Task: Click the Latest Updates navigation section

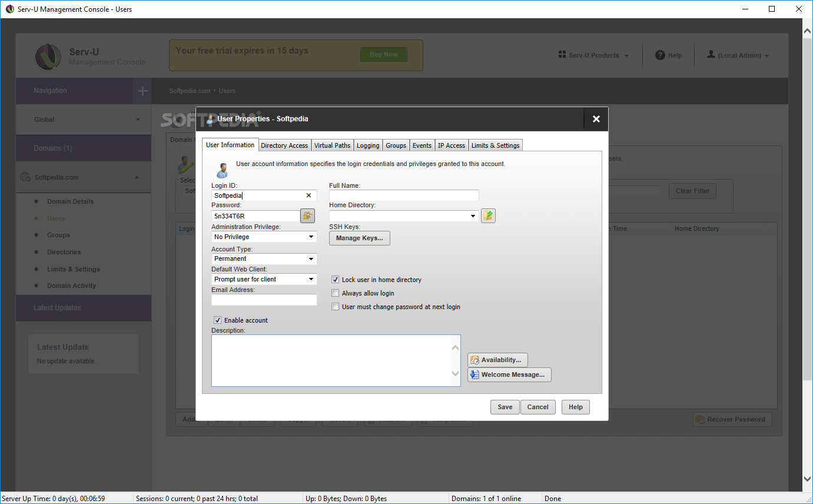Action: (84, 308)
